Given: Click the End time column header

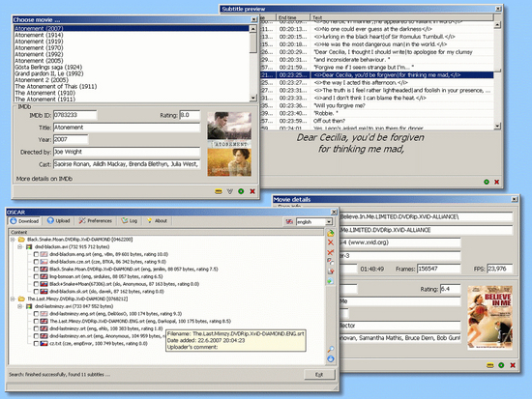Looking at the screenshot, I should 293,17.
